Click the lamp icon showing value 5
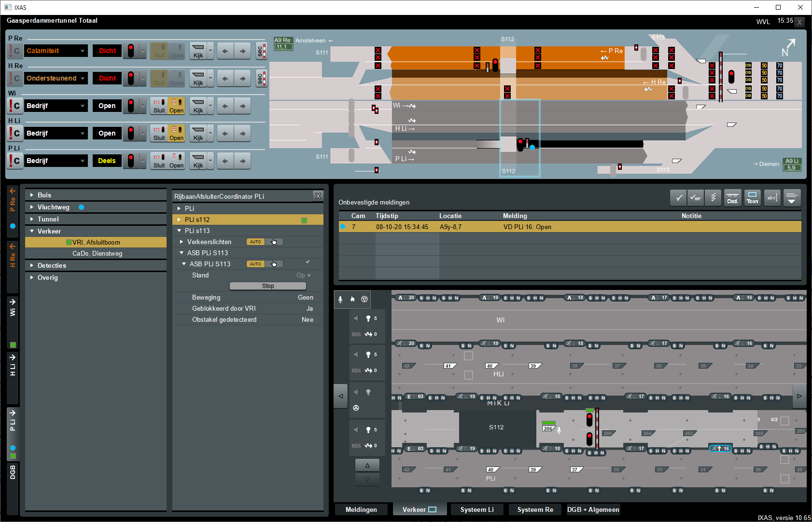The width and height of the screenshot is (812, 522). (x=368, y=318)
